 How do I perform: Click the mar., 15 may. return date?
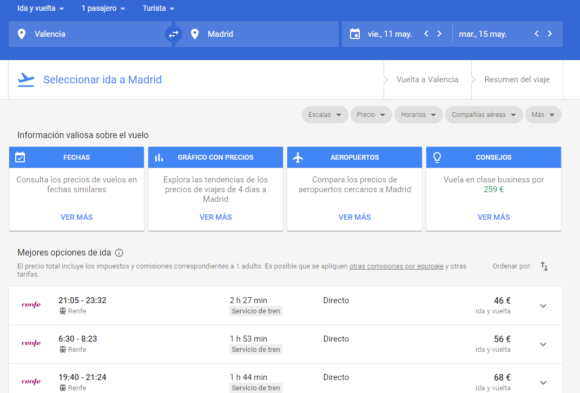483,34
